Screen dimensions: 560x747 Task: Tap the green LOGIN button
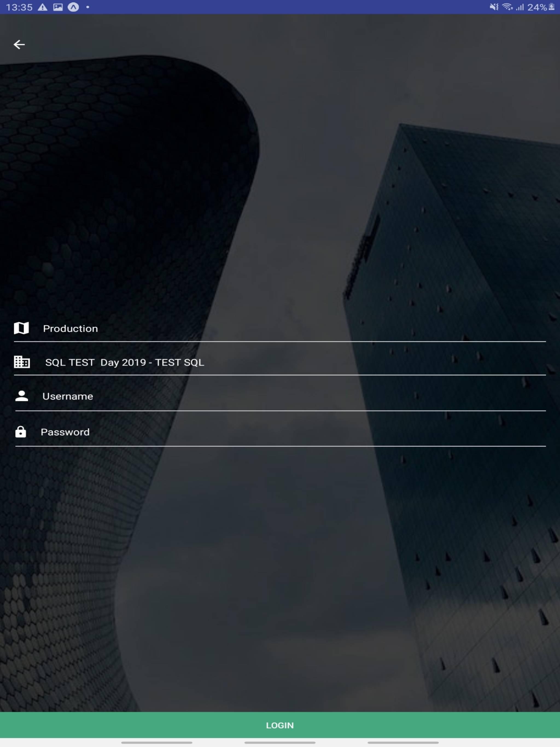click(x=280, y=725)
